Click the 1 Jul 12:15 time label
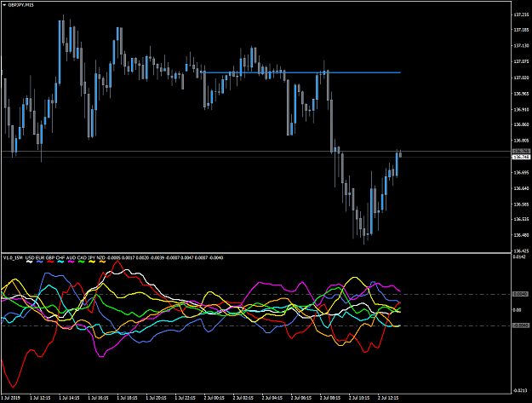The width and height of the screenshot is (532, 403). 40,398
